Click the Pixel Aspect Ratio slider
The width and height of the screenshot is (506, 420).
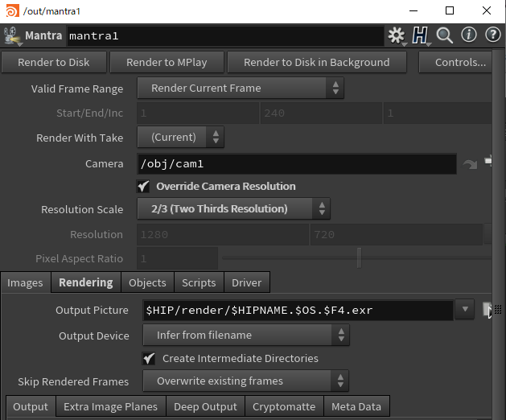[x=359, y=258]
